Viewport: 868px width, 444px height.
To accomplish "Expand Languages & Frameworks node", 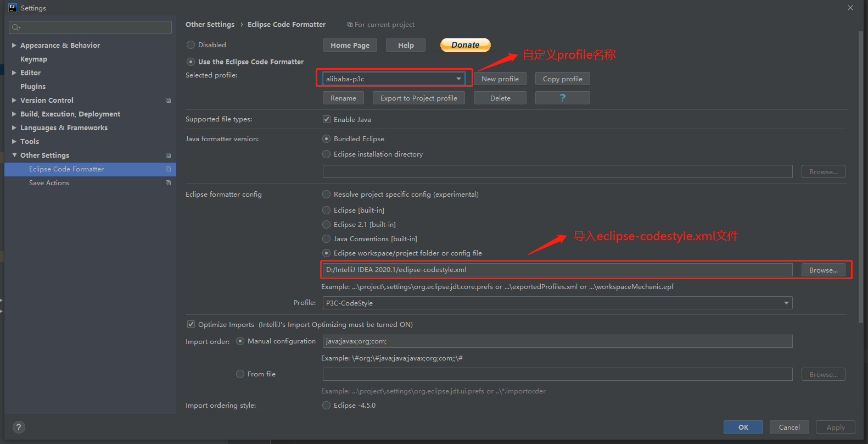I will 14,128.
